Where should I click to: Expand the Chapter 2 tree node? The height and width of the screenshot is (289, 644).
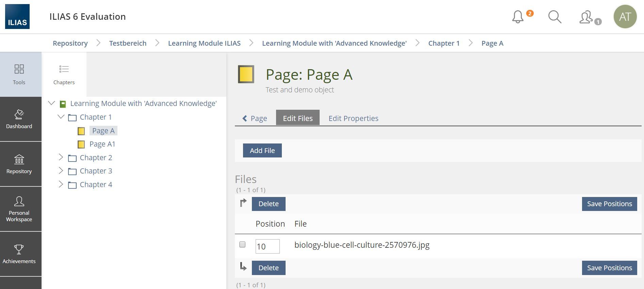[x=61, y=157]
